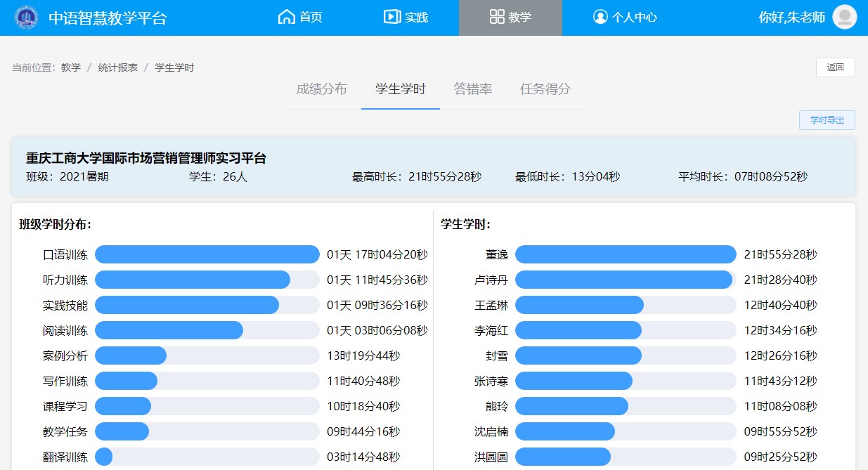Open the user avatar at top right
This screenshot has height=470, width=868.
[844, 17]
